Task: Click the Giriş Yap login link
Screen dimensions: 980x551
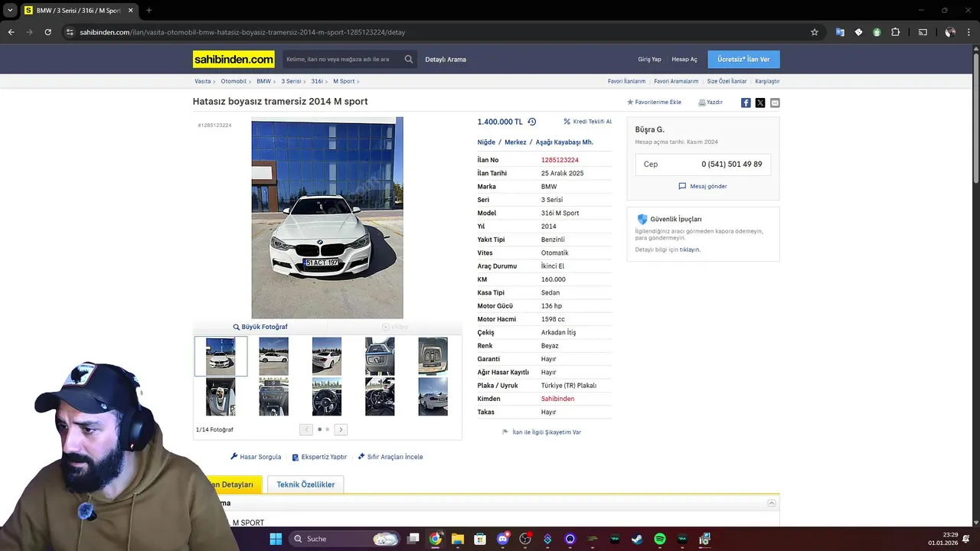Action: (x=649, y=59)
